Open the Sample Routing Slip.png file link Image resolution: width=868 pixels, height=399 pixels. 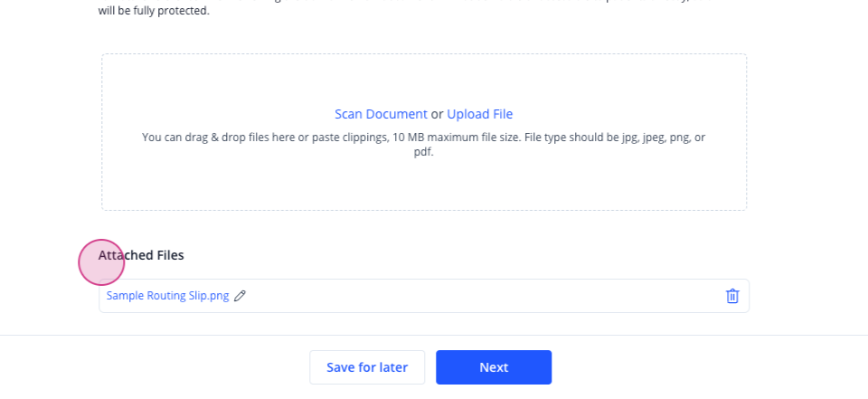(167, 296)
